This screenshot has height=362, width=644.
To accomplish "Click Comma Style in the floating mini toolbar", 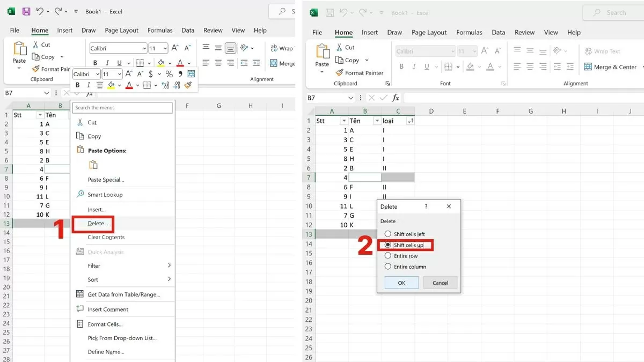I will (180, 74).
